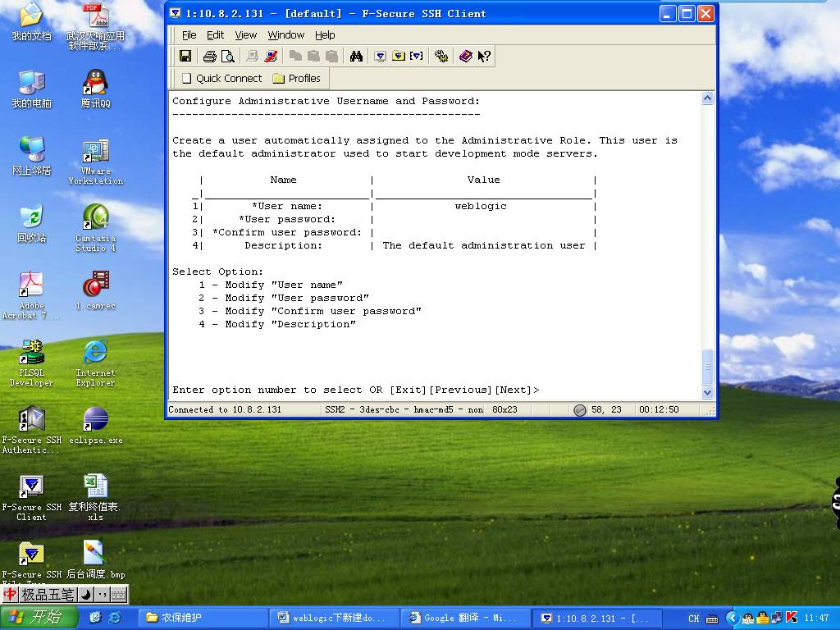
Task: Open the Profiles dropdown
Action: tap(296, 79)
